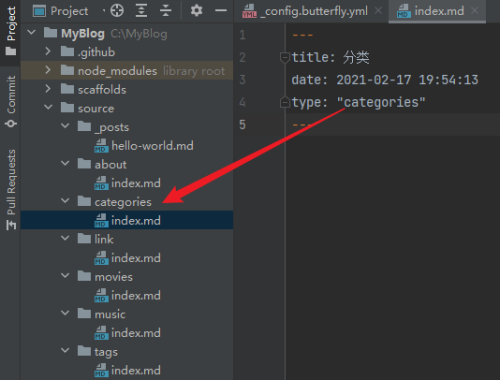Click the Expand All icon in Project toolbar
The height and width of the screenshot is (380, 500).
(x=141, y=11)
